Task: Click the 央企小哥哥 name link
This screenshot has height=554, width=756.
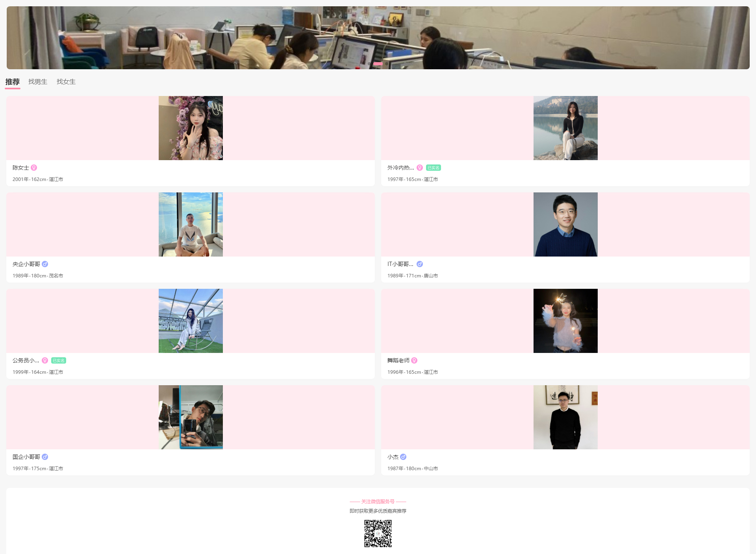Action: pyautogui.click(x=26, y=264)
